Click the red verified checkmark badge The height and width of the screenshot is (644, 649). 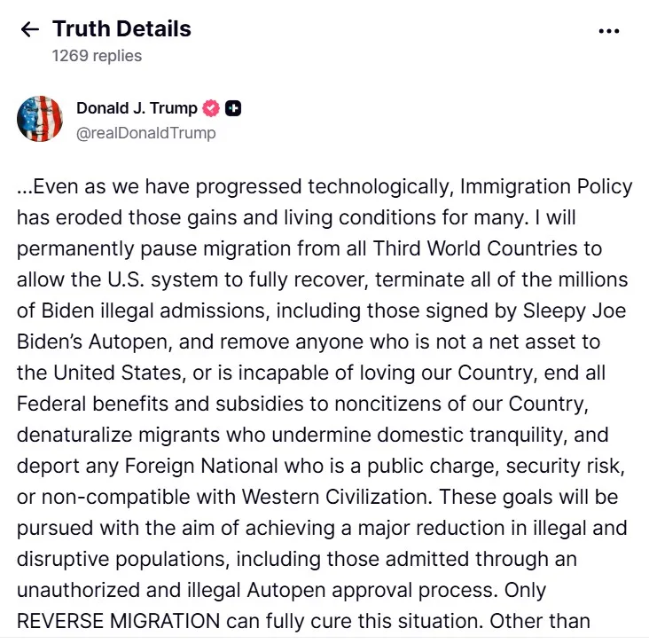pos(211,109)
